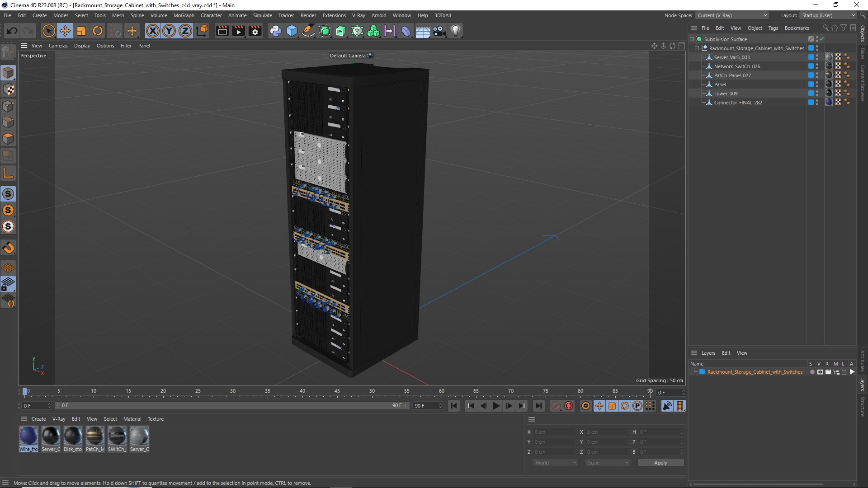Toggle visibility dots for Server_Var3_003
This screenshot has width=868, height=488.
[817, 57]
